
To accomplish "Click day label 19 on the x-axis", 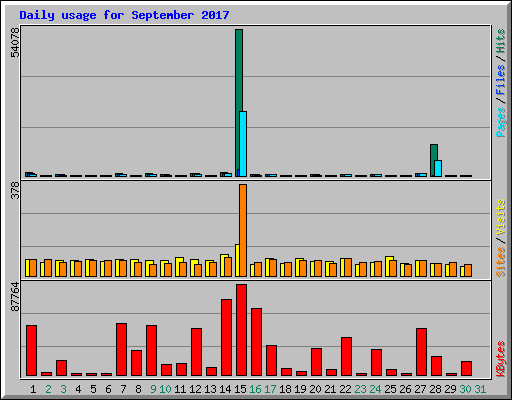I will pyautogui.click(x=300, y=389).
